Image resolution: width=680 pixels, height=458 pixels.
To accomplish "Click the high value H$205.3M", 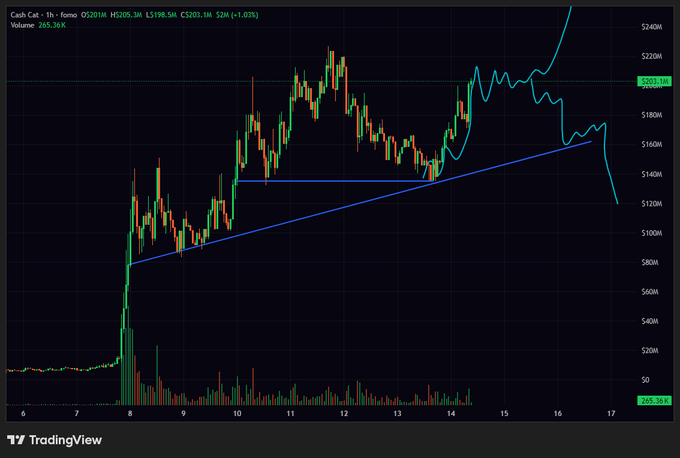I will point(126,15).
